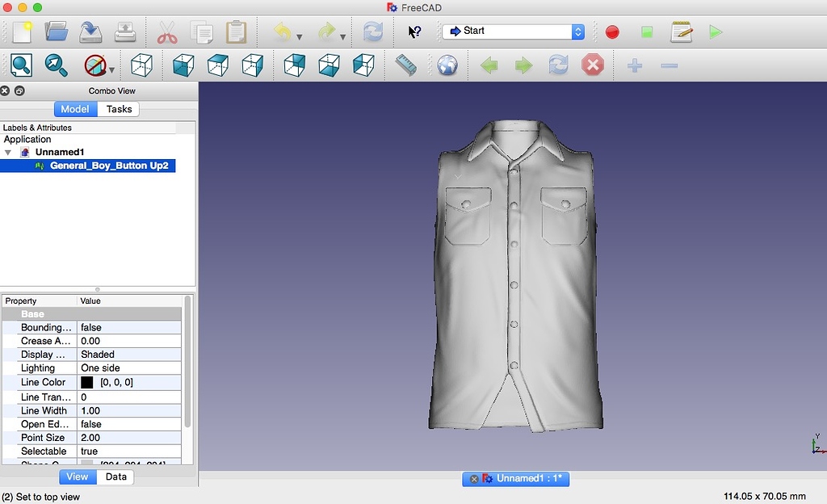This screenshot has height=504, width=827.
Task: Open the web browser globe icon
Action: tap(447, 65)
